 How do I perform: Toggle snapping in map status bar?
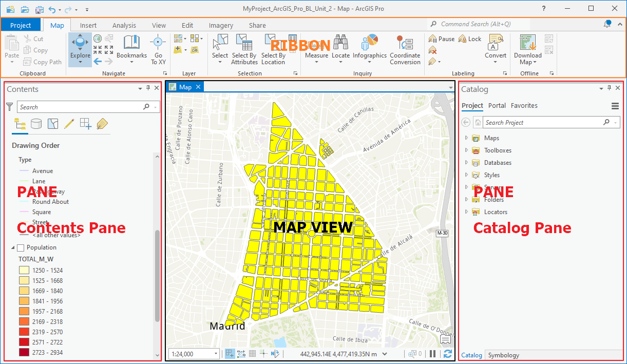[230, 354]
